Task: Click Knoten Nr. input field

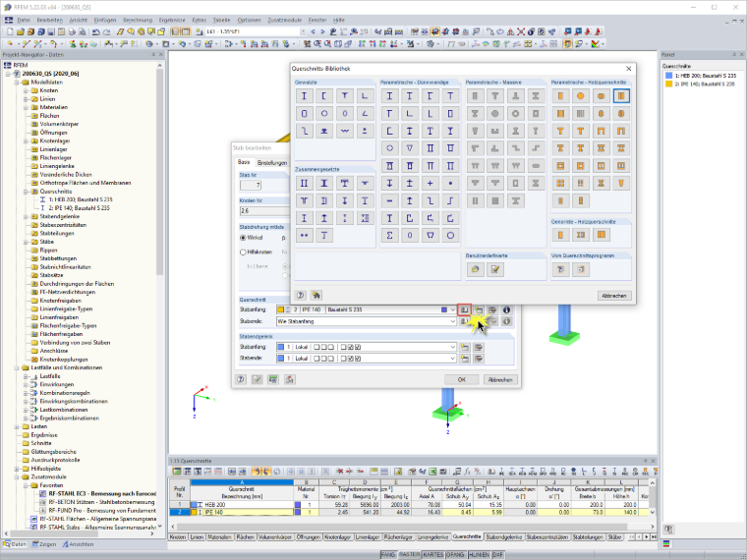Action: click(x=264, y=211)
